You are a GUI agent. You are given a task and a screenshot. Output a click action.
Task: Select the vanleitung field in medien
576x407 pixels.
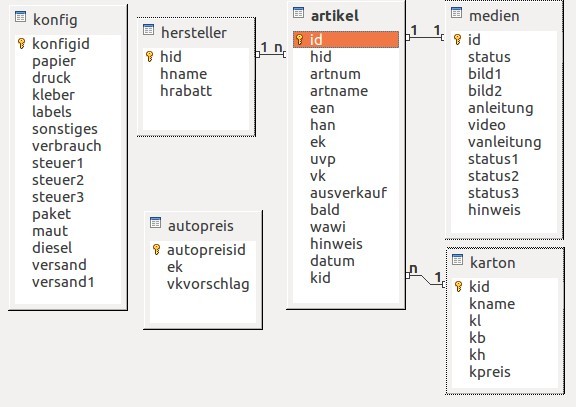coord(504,142)
